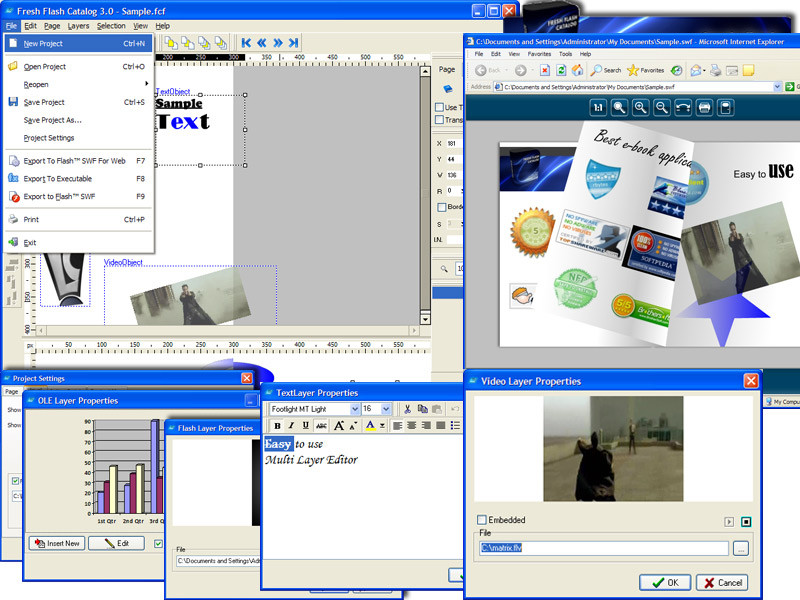The width and height of the screenshot is (800, 600).
Task: Click the next page double-arrow icon
Action: coord(278,43)
